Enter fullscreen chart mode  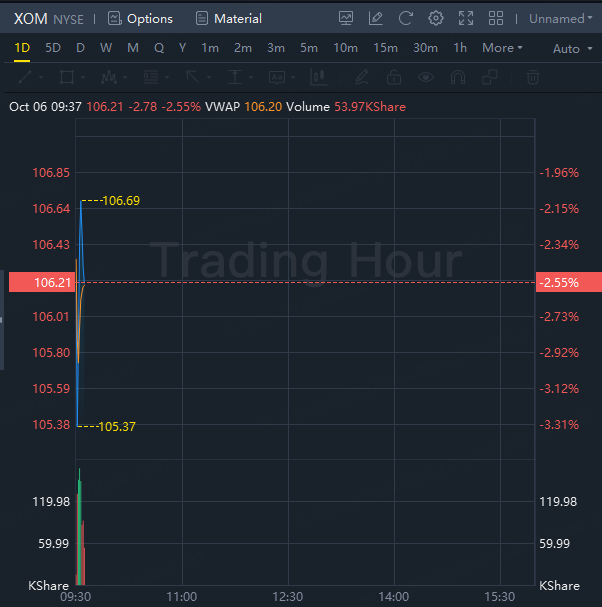coord(465,18)
